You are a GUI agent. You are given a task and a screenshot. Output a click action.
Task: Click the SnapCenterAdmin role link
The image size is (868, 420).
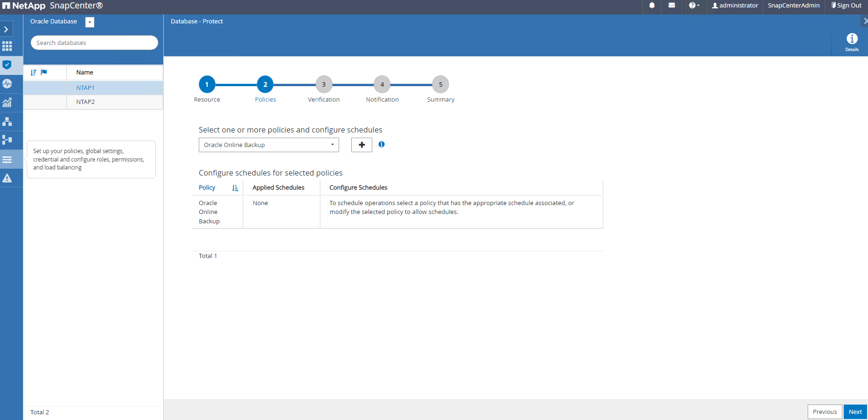point(794,6)
